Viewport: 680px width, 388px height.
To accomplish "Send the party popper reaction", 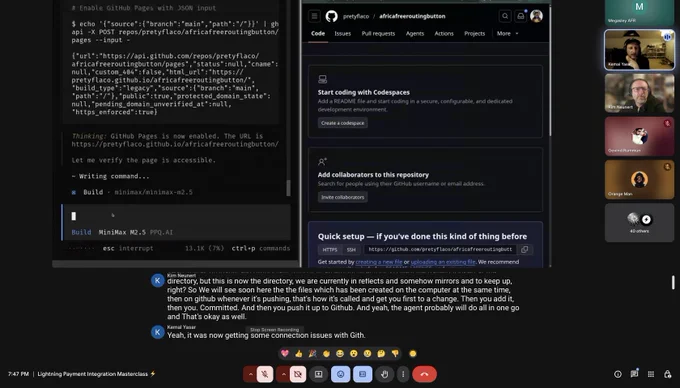I will pos(312,354).
